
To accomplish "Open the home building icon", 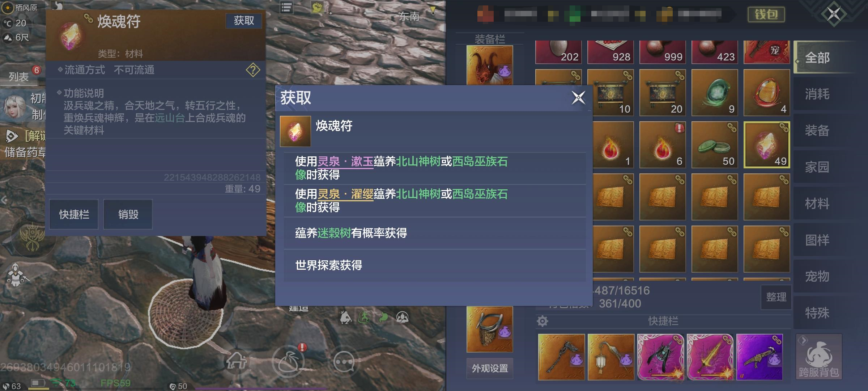I will click(237, 361).
